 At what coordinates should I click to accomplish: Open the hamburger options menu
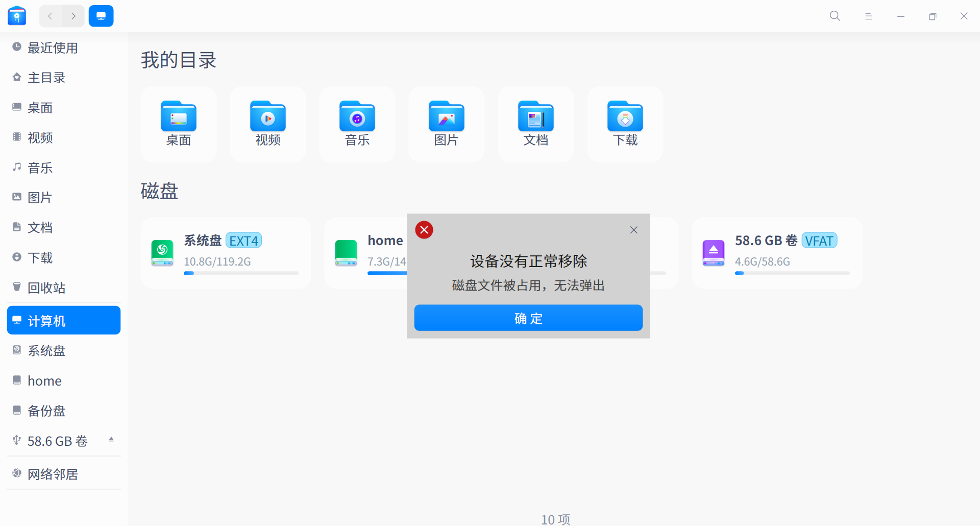point(869,16)
